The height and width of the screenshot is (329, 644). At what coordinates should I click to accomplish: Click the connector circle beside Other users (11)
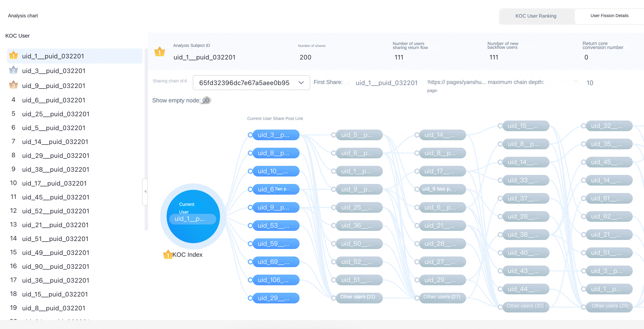[x=333, y=298]
